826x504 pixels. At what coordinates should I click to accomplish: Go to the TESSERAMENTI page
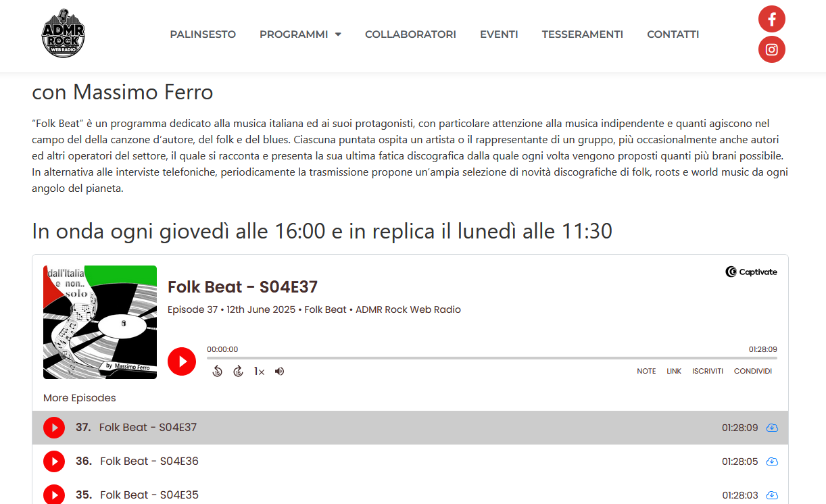tap(583, 34)
